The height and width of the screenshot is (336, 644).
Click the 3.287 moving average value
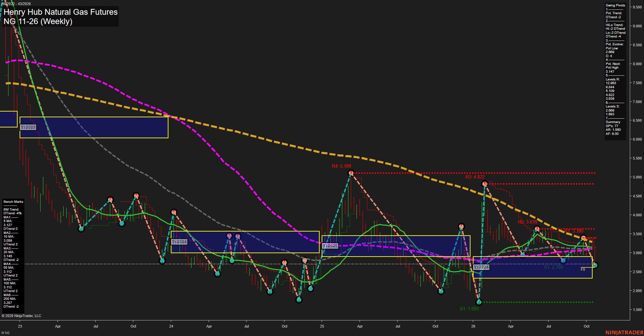coord(8,303)
